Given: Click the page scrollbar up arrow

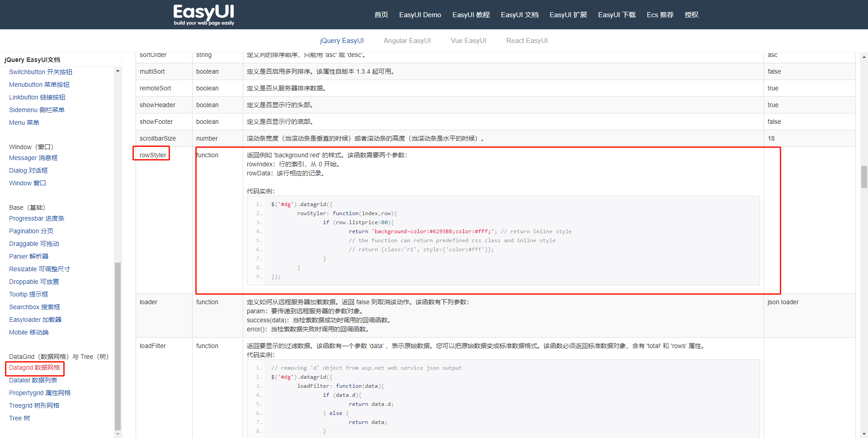Looking at the screenshot, I should pos(864,57).
